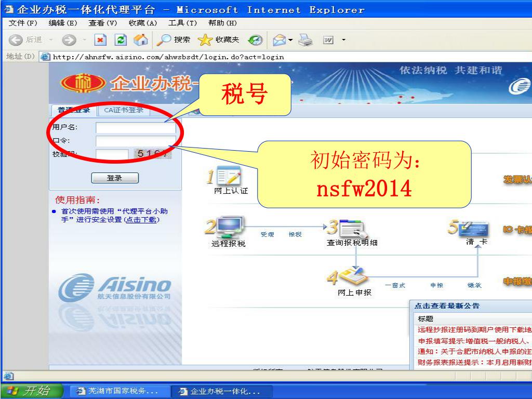The height and width of the screenshot is (399, 532).
Task: Click the IE page icon in address bar
Action: (45, 57)
